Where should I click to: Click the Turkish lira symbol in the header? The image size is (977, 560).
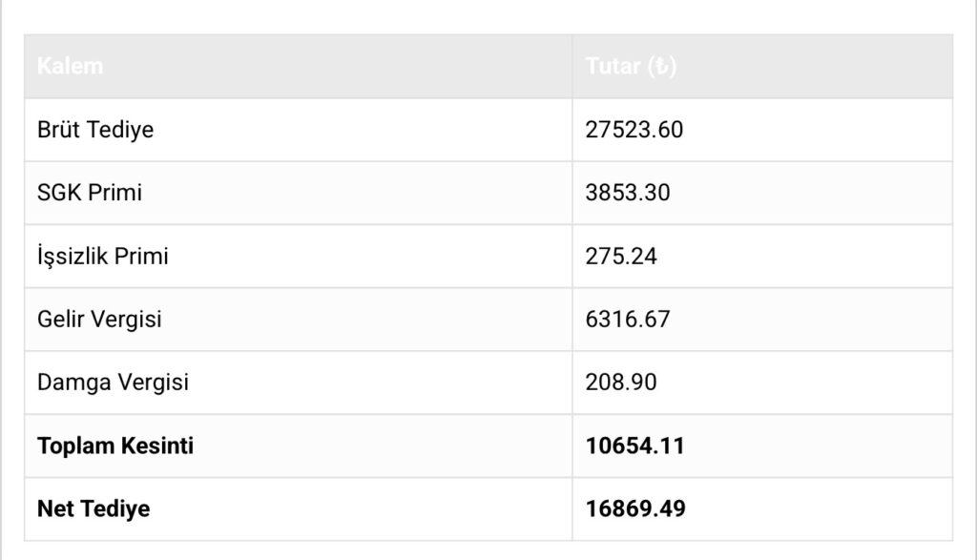click(x=661, y=68)
